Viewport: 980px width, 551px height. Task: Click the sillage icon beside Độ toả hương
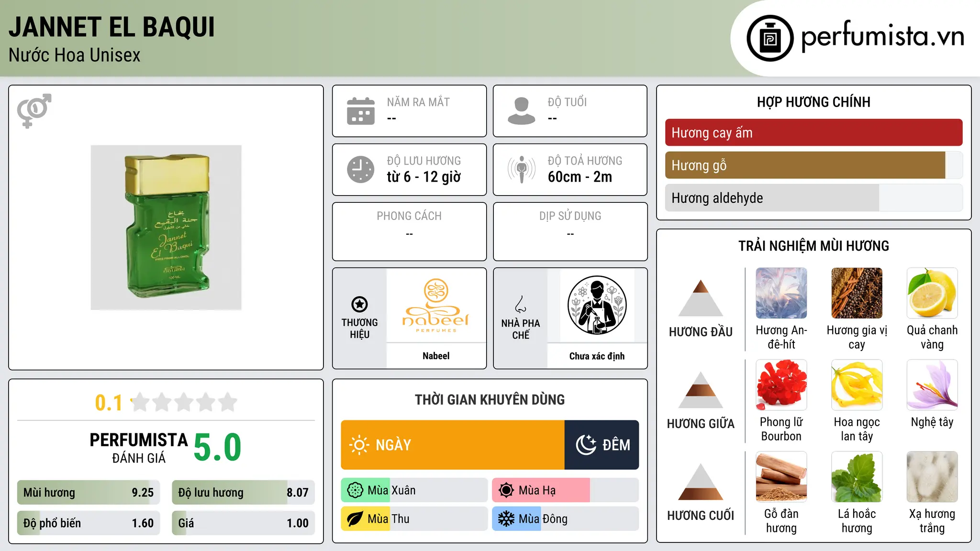point(522,169)
